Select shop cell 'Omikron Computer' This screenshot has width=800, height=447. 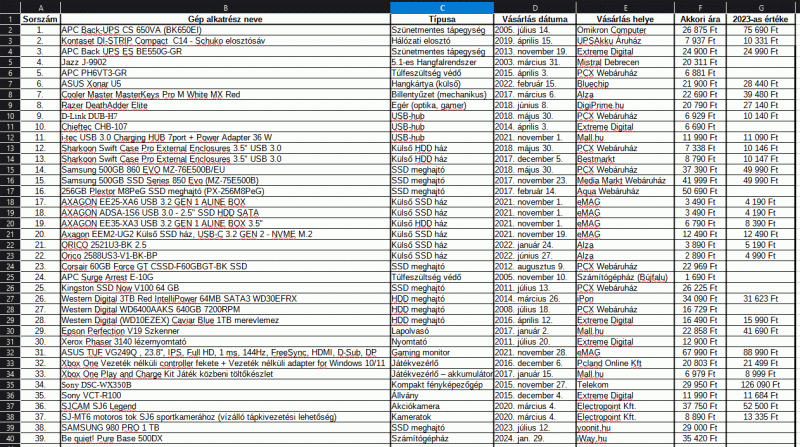[625, 30]
